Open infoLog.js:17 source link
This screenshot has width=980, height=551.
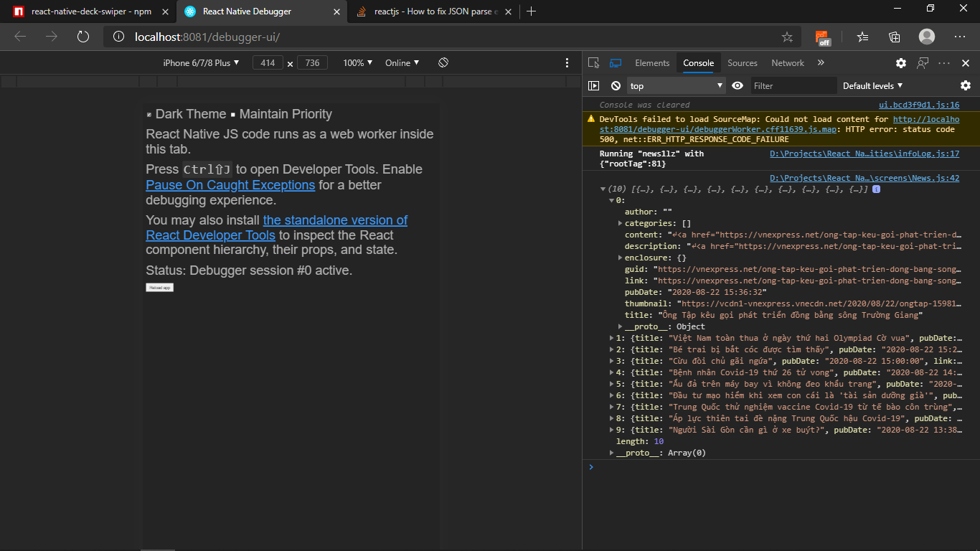coord(864,154)
